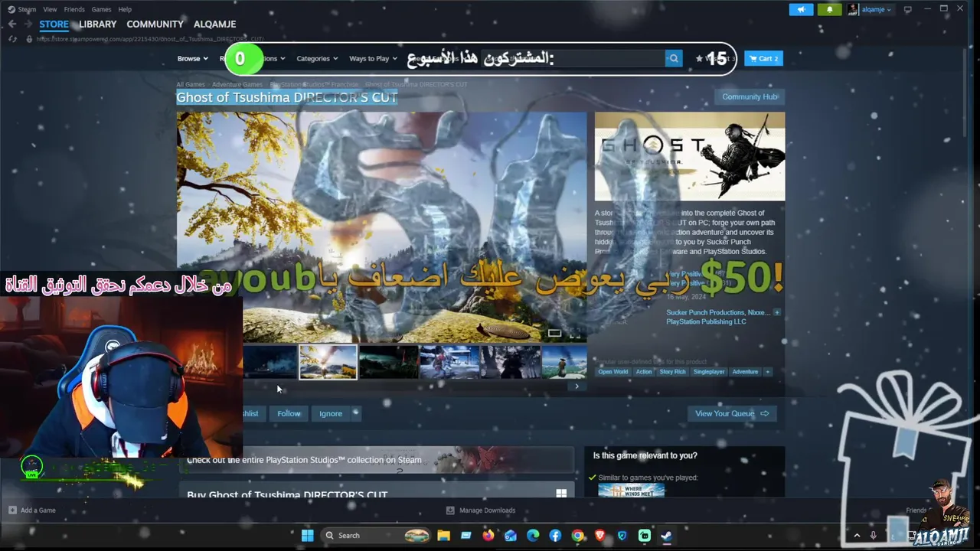
Task: Switch to the STORE tab
Action: [54, 24]
